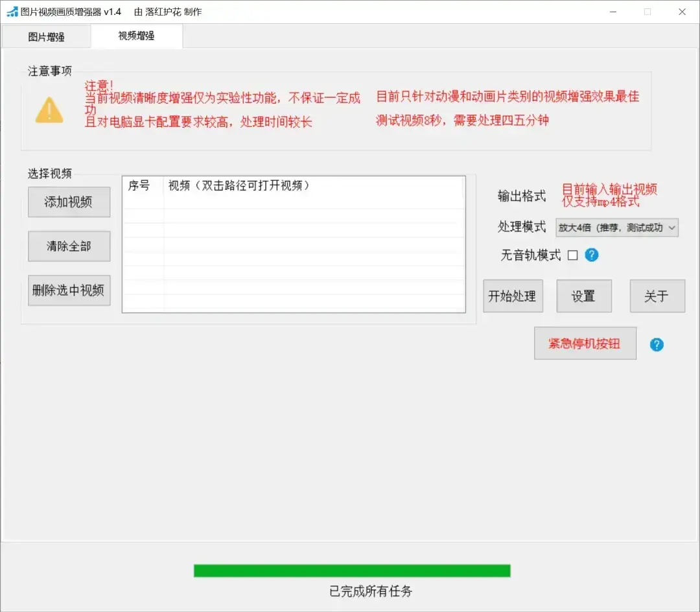Click the green progress bar
700x612 pixels.
point(352,570)
